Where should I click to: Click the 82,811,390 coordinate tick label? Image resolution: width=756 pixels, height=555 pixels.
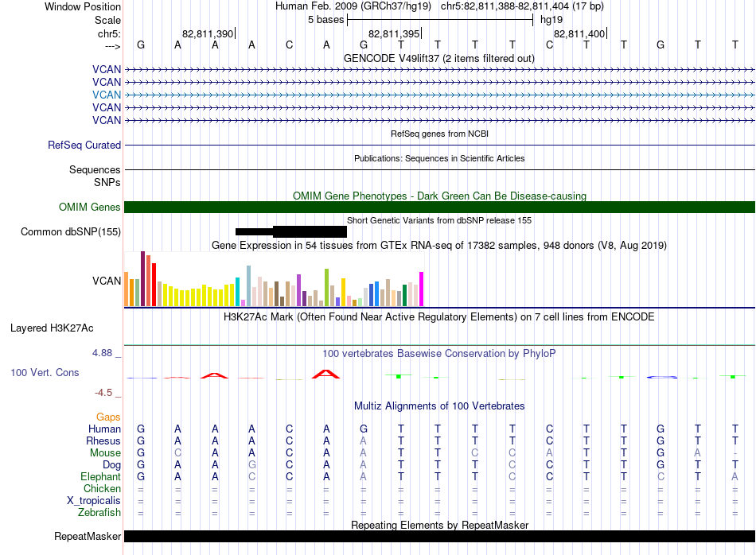tap(208, 33)
